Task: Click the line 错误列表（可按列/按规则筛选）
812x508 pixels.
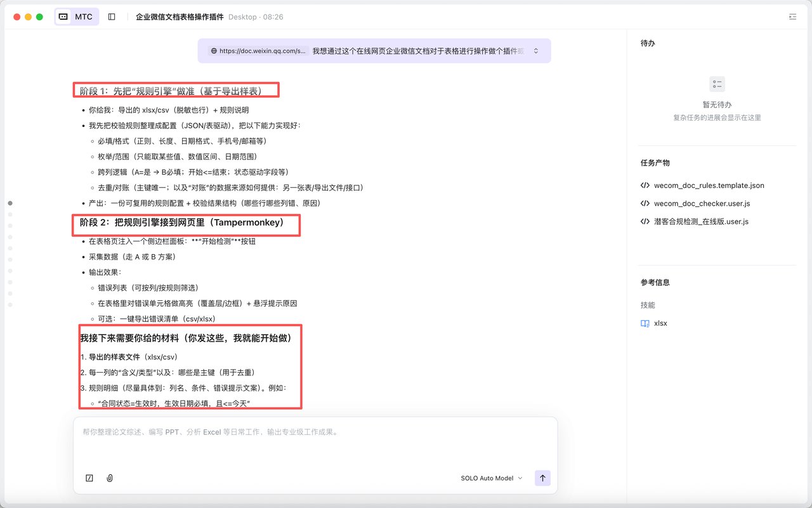Action: point(148,288)
